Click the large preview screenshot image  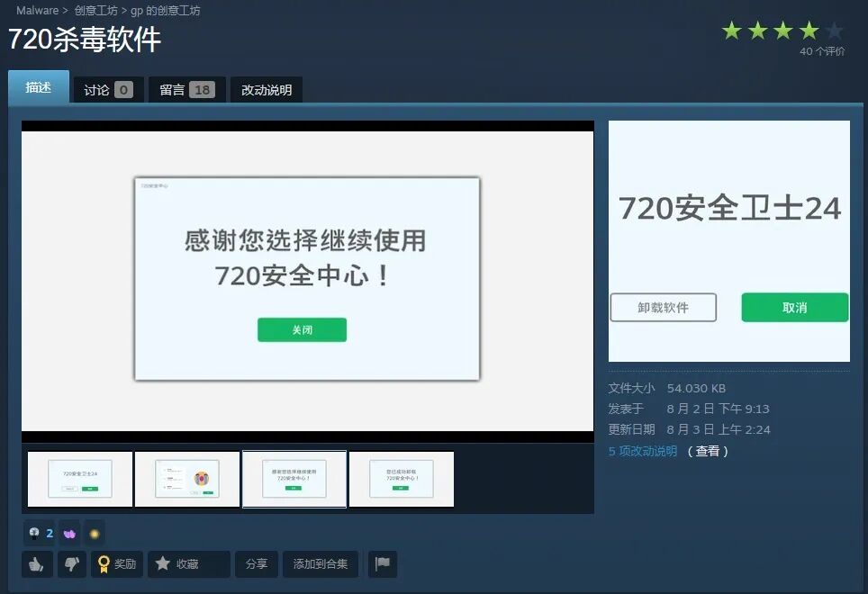(307, 281)
